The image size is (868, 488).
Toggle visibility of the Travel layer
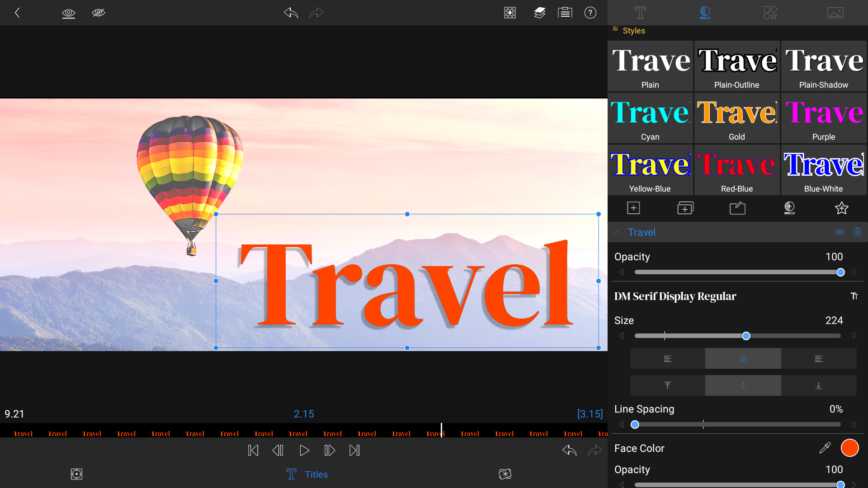(840, 232)
